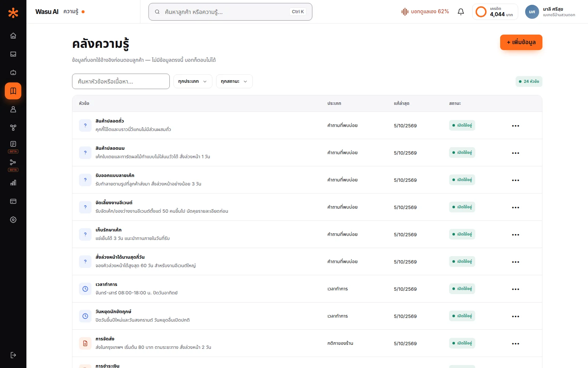Image resolution: width=588 pixels, height=368 pixels.
Task: Click the question icon of จัดเลี้ยงงานอีเวนต์ row
Action: (85, 207)
